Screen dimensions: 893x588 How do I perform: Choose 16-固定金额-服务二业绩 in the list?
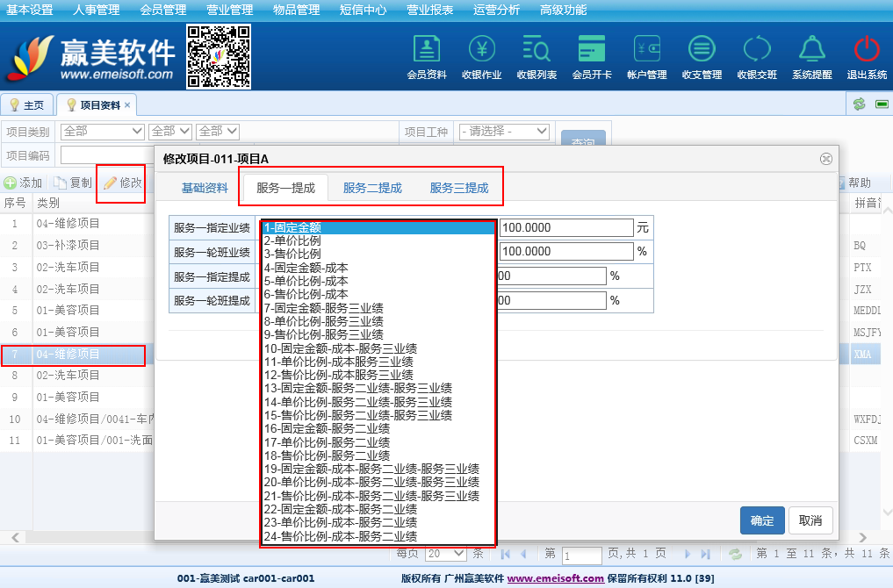point(327,428)
